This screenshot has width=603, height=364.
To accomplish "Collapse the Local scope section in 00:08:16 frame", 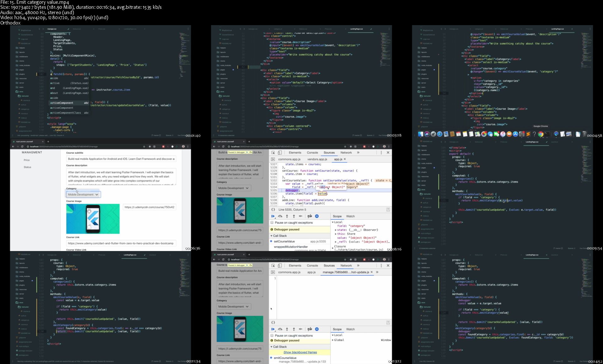I will [x=333, y=222].
